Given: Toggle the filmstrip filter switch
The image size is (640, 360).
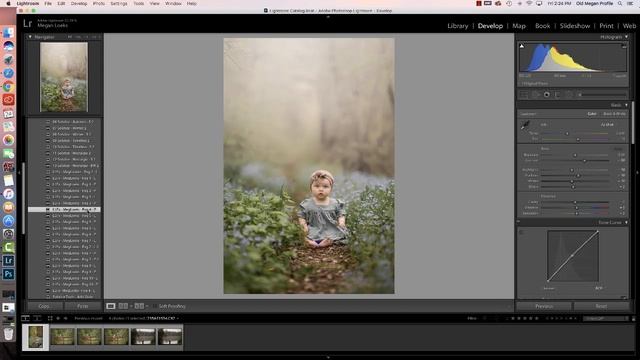Looking at the screenshot, I should tap(633, 318).
